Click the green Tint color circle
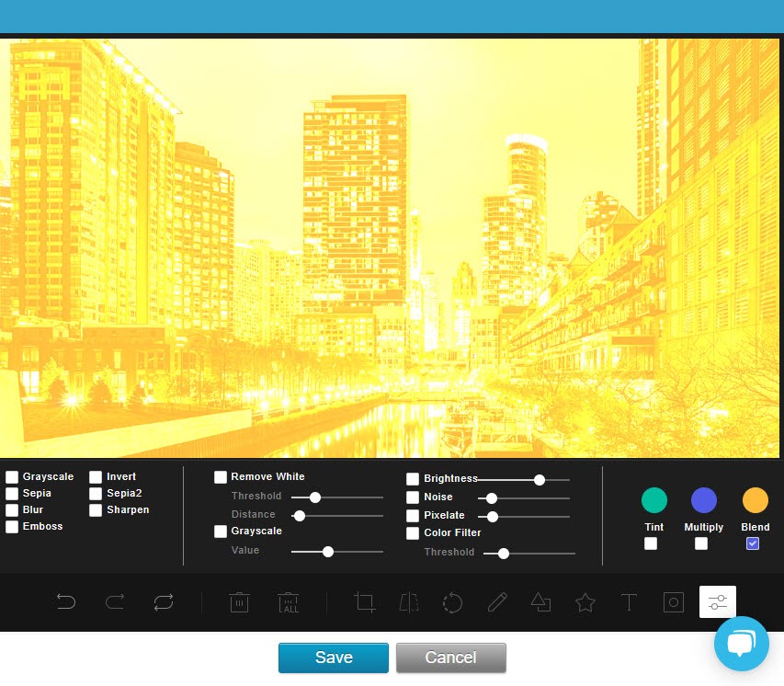 [653, 499]
